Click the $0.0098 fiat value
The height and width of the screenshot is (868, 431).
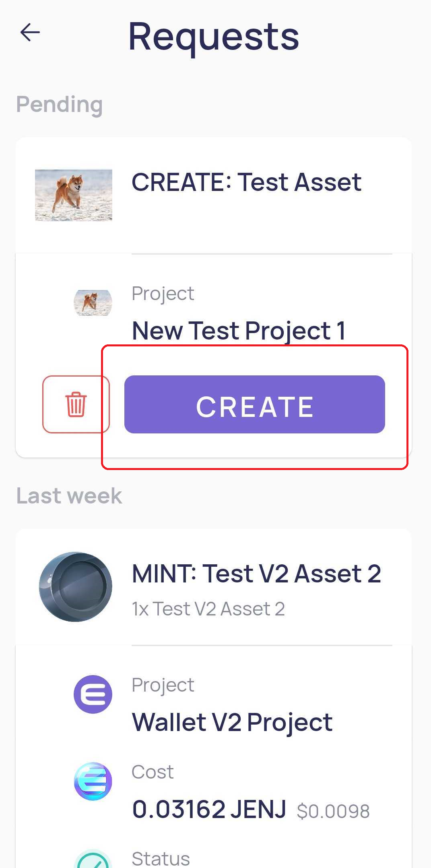(x=333, y=811)
